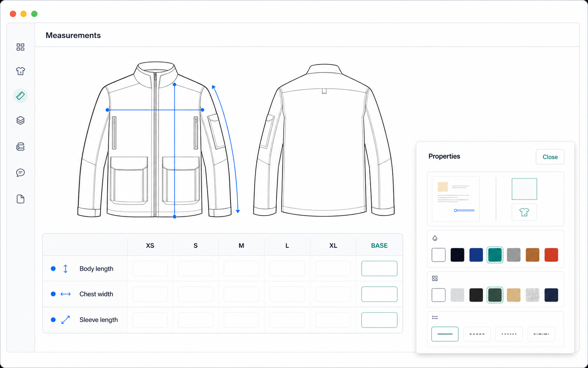Viewport: 588px width, 368px height.
Task: Open the layers stack icon in sidebar
Action: [x=20, y=121]
